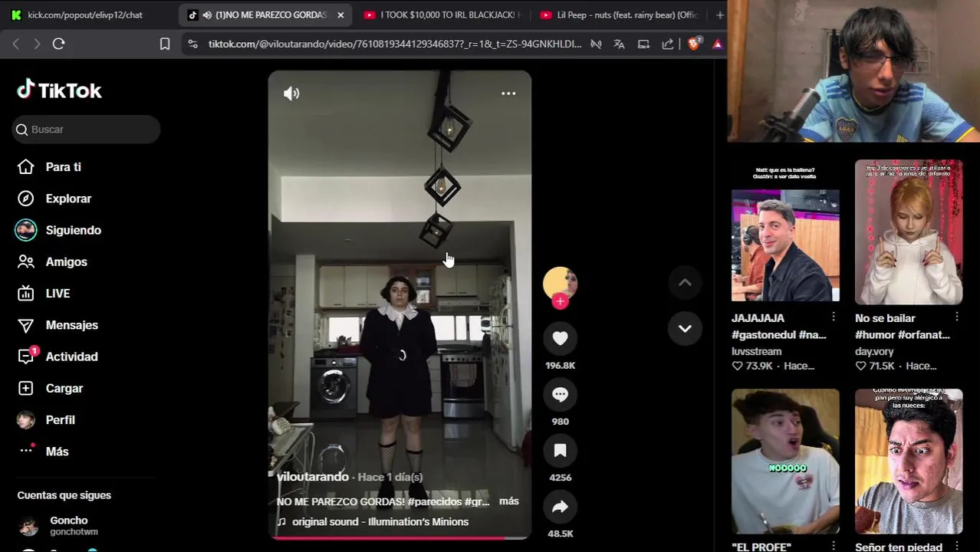This screenshot has height=552, width=980.
Task: Open options for No se bailar card
Action: pyautogui.click(x=957, y=317)
